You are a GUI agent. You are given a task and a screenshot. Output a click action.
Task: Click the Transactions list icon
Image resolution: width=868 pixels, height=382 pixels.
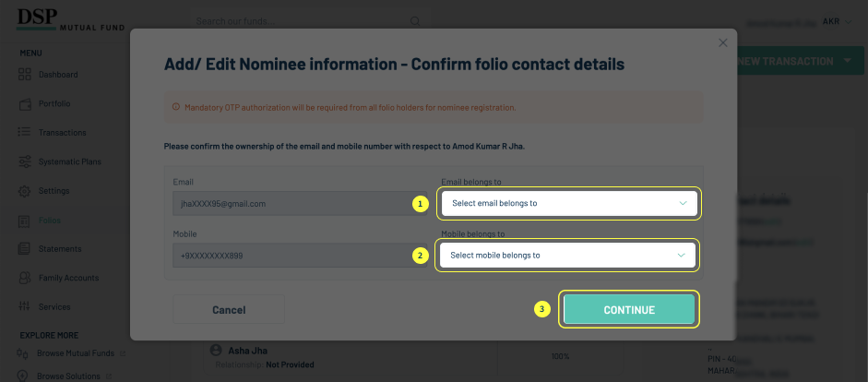(25, 133)
